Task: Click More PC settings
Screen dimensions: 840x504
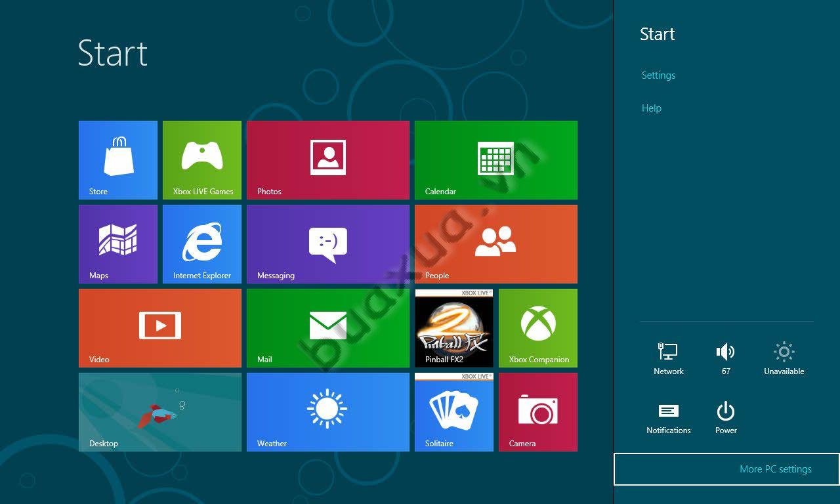Action: tap(726, 469)
